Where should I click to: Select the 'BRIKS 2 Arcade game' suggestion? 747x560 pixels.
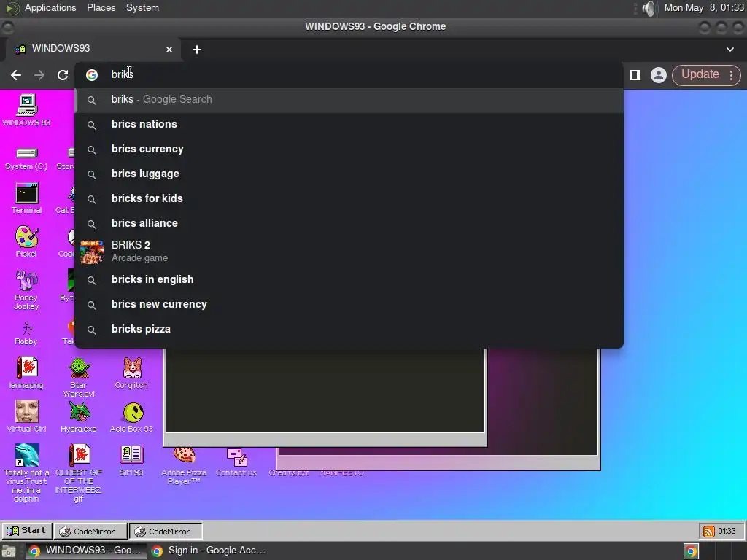click(349, 252)
